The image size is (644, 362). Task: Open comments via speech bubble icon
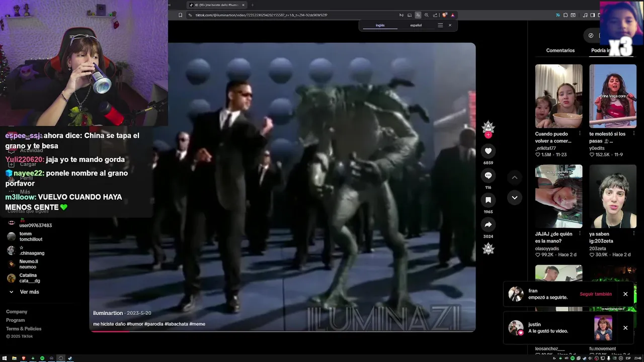coord(488,175)
